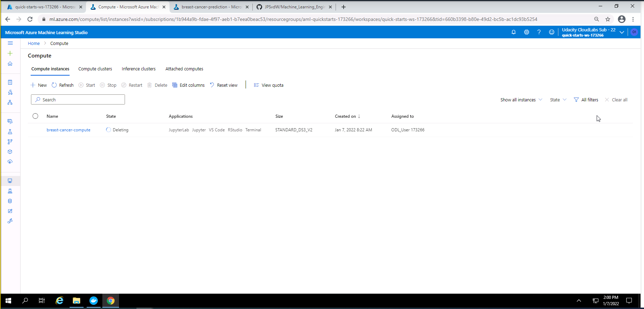Click the Stop toolbar button
The height and width of the screenshot is (309, 644).
pyautogui.click(x=108, y=85)
